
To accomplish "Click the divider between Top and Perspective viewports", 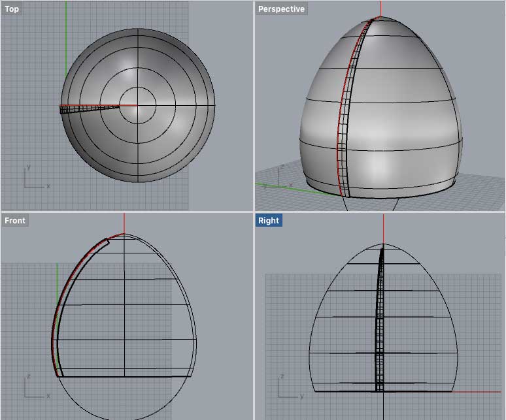I will point(253,105).
